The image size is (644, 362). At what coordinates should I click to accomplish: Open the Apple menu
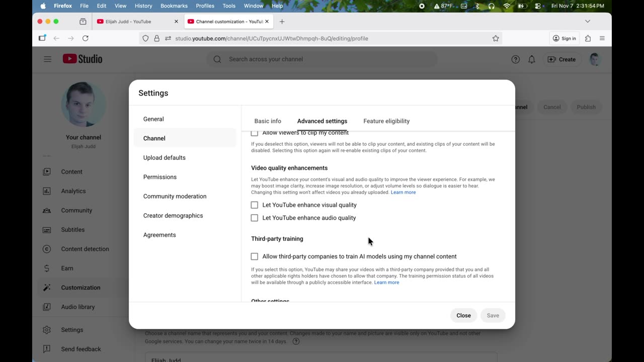pos(43,6)
